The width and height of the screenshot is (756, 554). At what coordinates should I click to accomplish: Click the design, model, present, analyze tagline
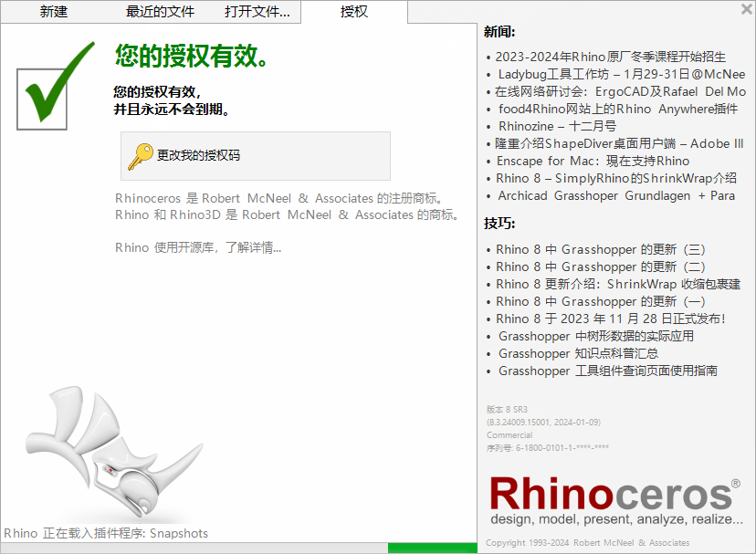[616, 519]
